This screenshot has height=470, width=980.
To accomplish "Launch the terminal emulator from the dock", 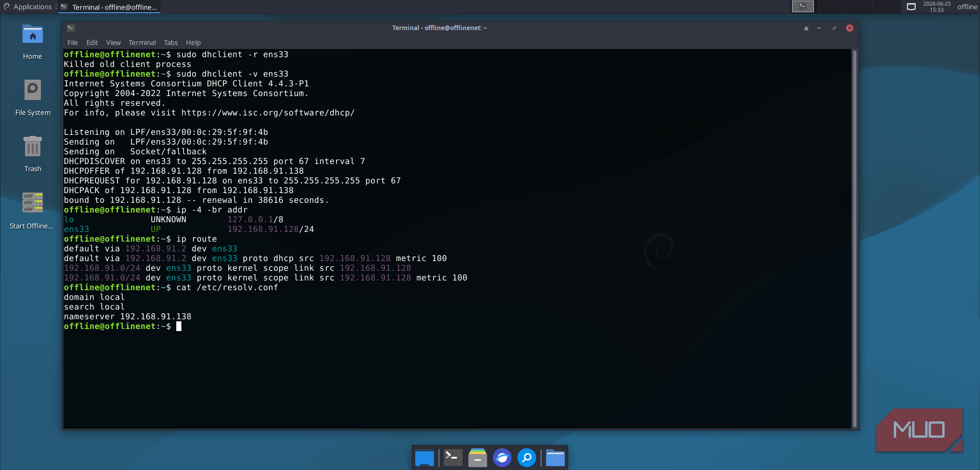I will point(453,458).
